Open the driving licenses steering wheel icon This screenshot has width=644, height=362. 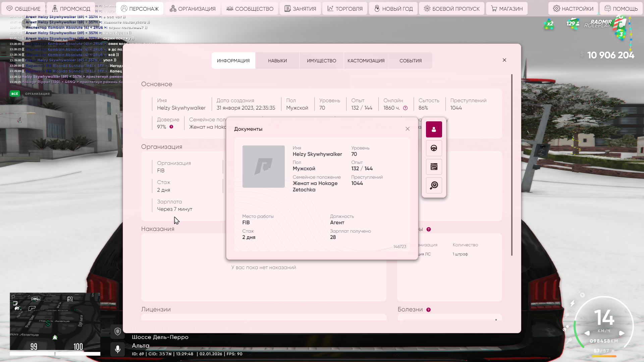[x=434, y=148]
